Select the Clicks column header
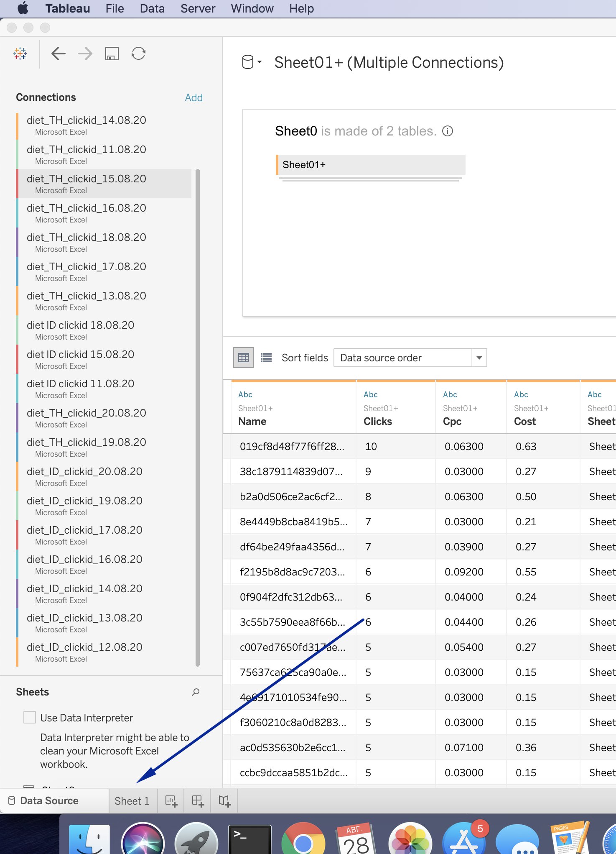The height and width of the screenshot is (854, 616). pyautogui.click(x=378, y=421)
